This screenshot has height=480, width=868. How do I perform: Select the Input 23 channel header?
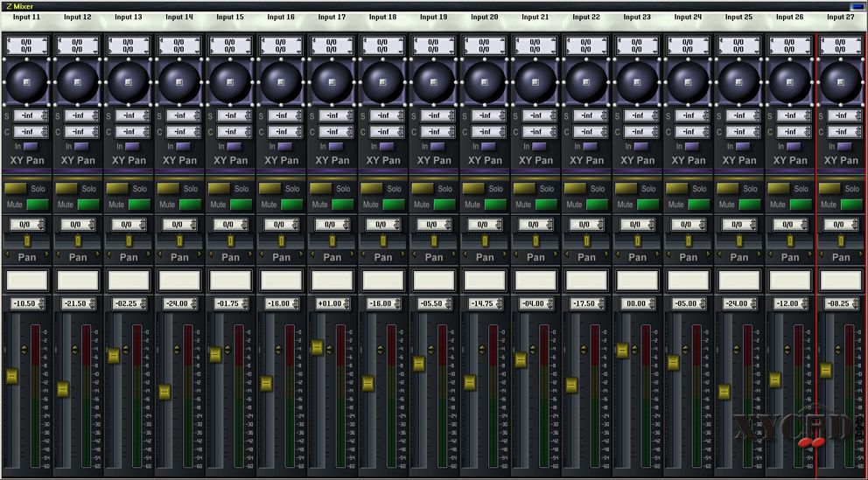pos(638,17)
